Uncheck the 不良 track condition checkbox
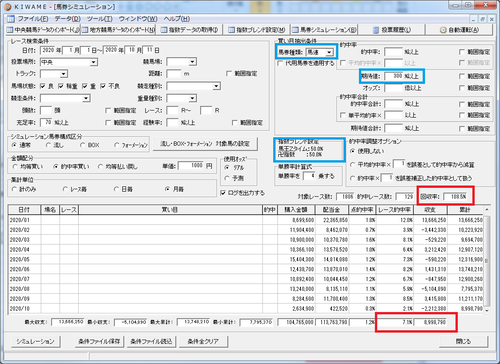500x364 pixels. tap(103, 86)
